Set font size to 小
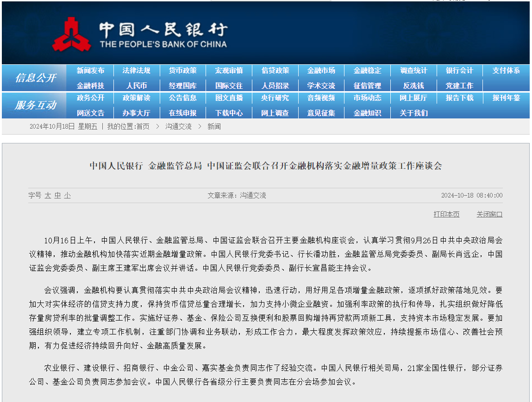Viewport: 532px width, 402px height. pos(68,196)
